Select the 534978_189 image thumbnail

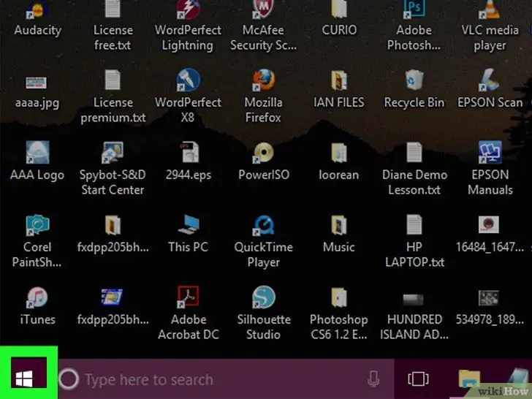click(x=489, y=298)
